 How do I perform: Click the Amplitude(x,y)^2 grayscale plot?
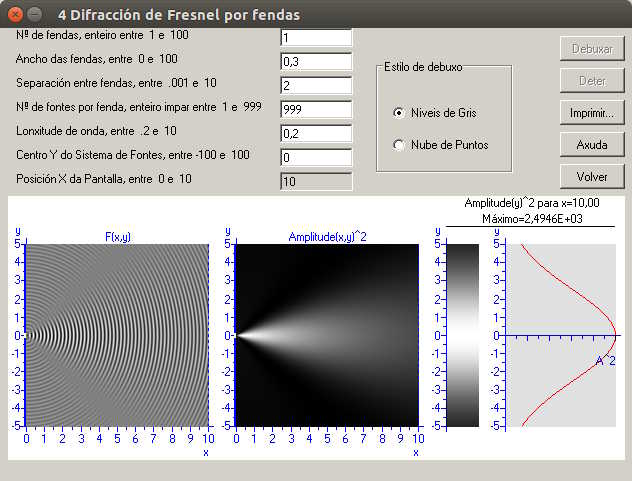point(326,335)
